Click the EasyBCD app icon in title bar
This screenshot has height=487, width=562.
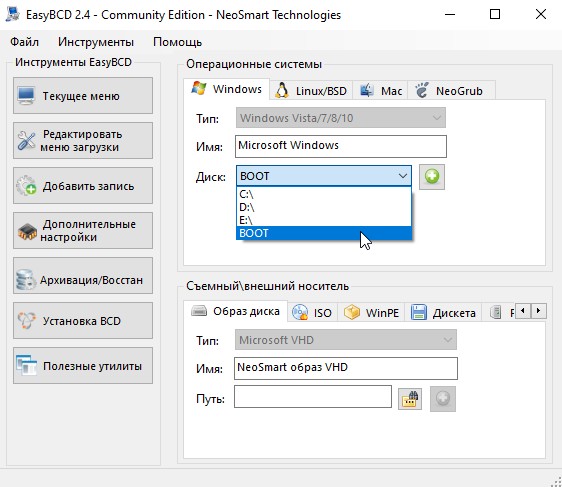point(12,14)
